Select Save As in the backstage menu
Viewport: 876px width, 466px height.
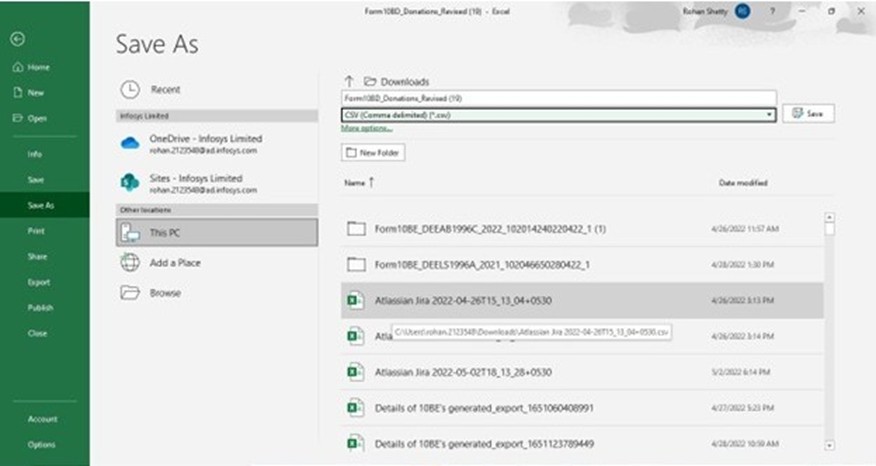(x=41, y=205)
